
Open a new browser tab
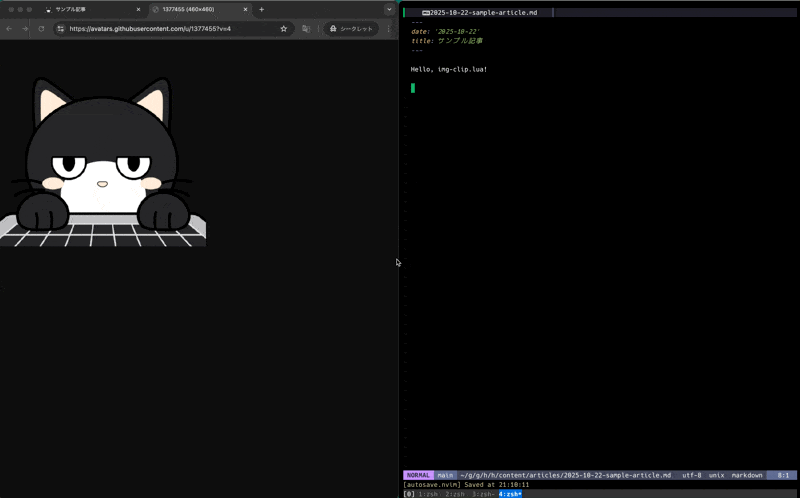pyautogui.click(x=262, y=10)
